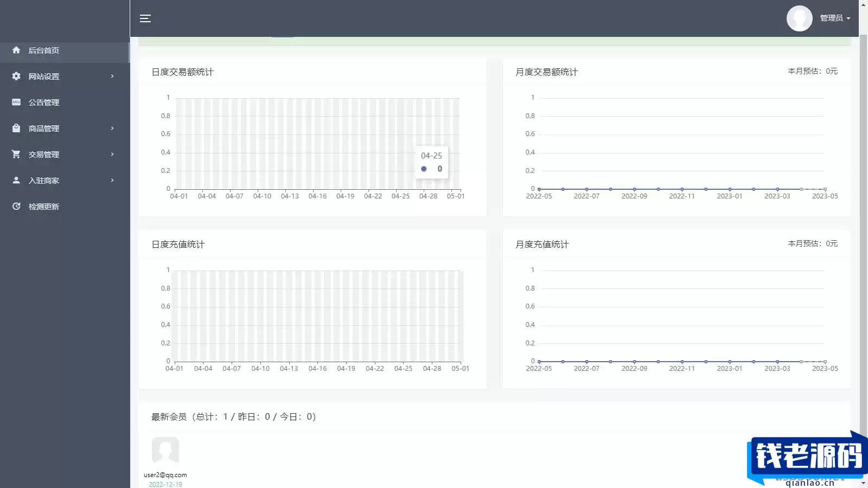Select 检测更新 menu item

[65, 207]
